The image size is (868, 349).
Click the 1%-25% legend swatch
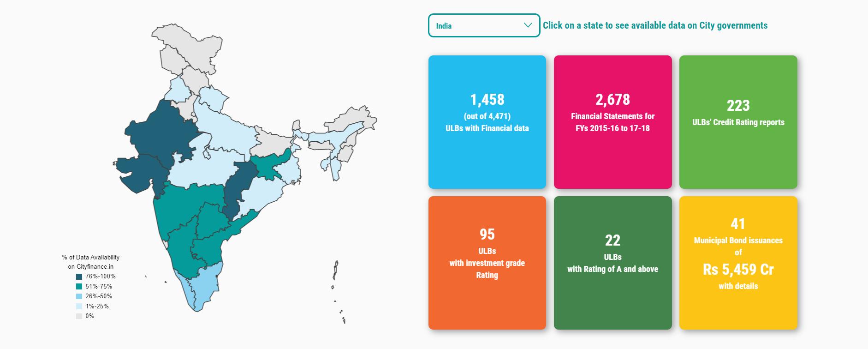(79, 307)
